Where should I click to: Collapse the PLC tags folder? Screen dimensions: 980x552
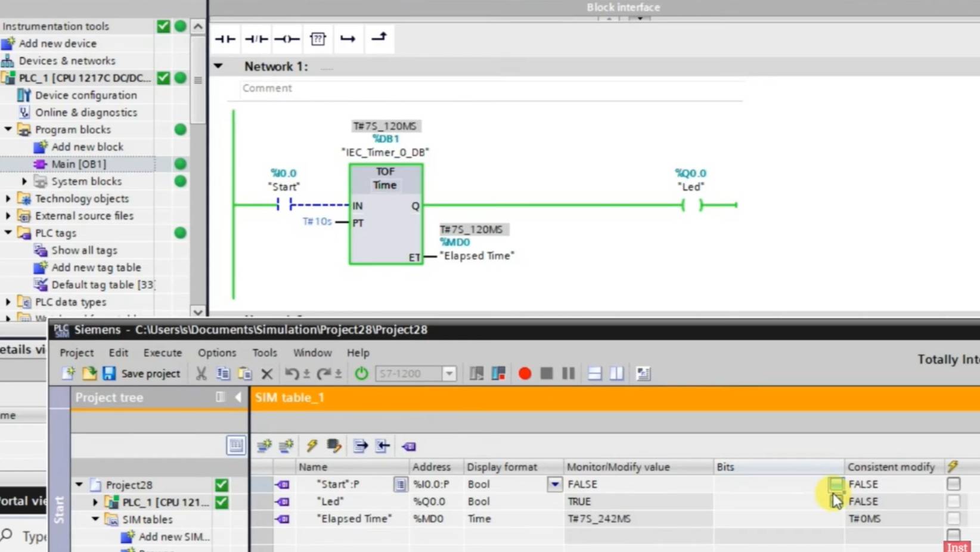pos(8,233)
